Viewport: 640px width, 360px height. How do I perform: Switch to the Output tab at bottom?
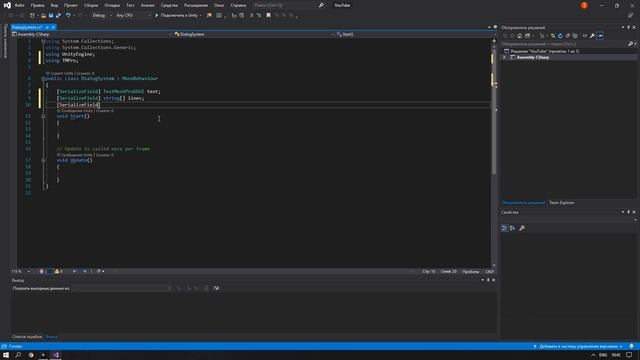(51, 337)
